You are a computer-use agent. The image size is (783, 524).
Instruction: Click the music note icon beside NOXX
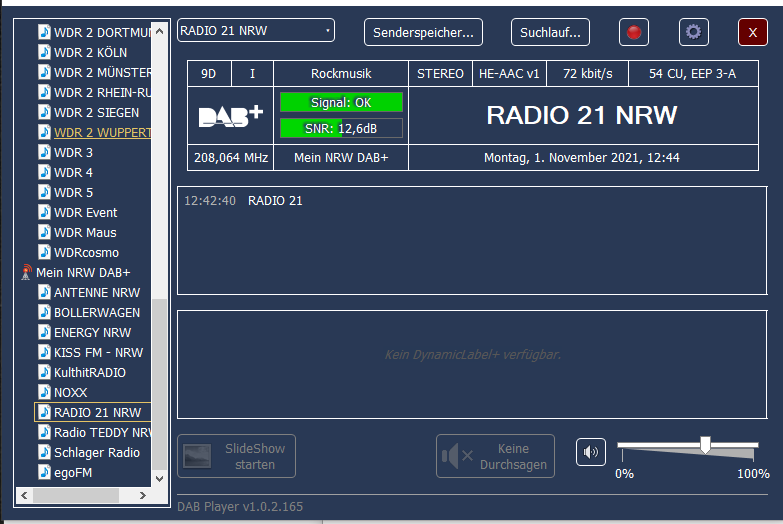point(44,392)
